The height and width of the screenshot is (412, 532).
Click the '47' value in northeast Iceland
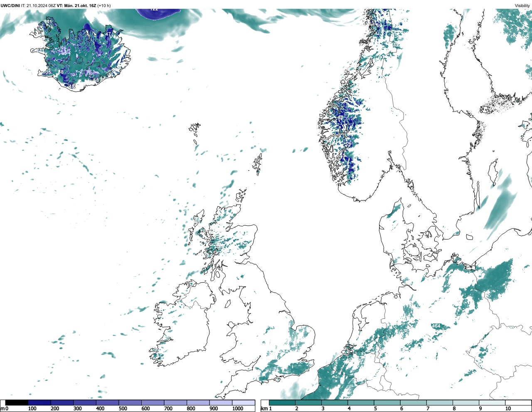pos(108,34)
